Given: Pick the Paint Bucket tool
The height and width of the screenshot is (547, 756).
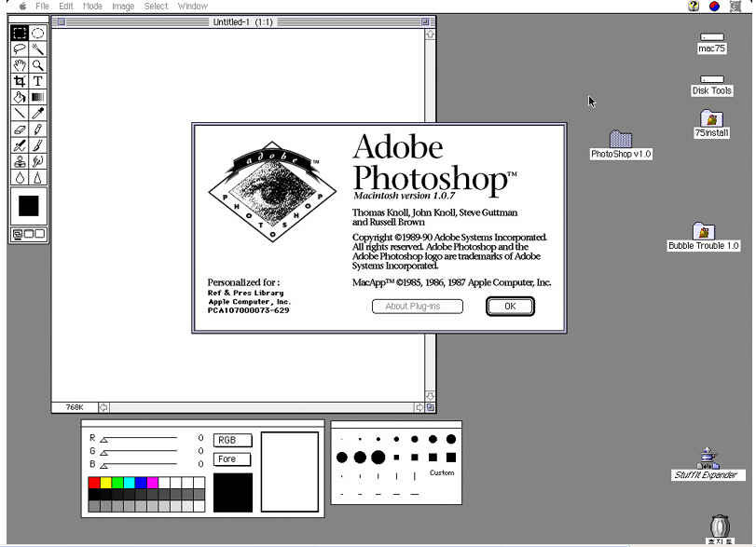Looking at the screenshot, I should click(x=20, y=97).
